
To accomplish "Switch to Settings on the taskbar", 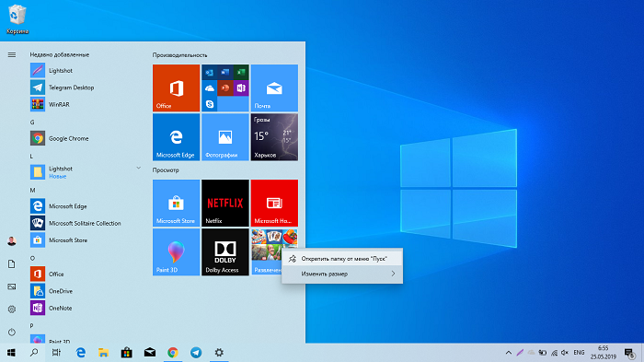I will coord(219,353).
